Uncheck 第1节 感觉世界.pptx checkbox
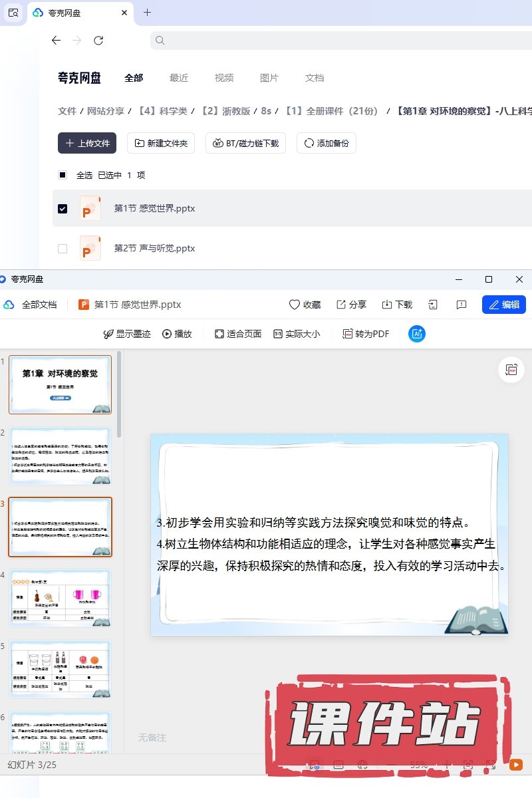 [x=63, y=208]
